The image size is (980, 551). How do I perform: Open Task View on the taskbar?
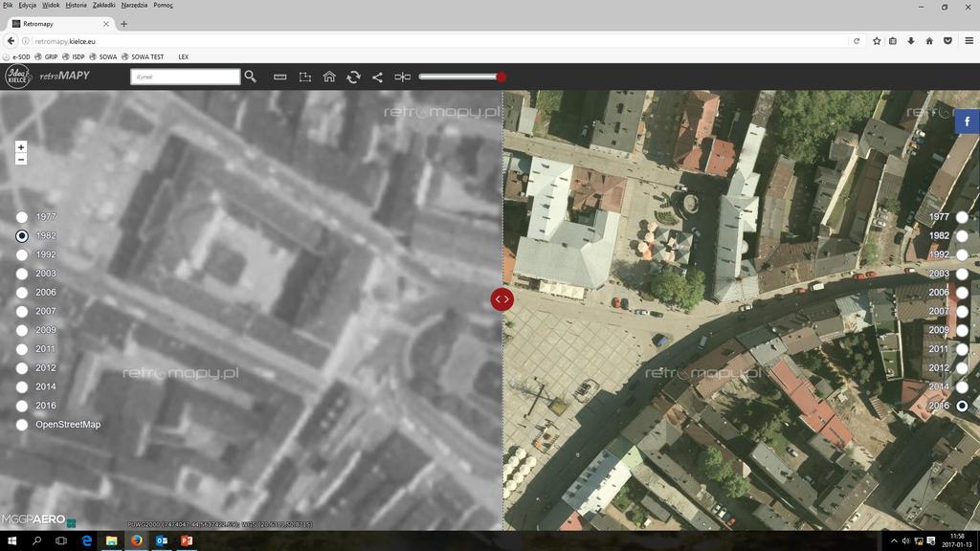[61, 541]
